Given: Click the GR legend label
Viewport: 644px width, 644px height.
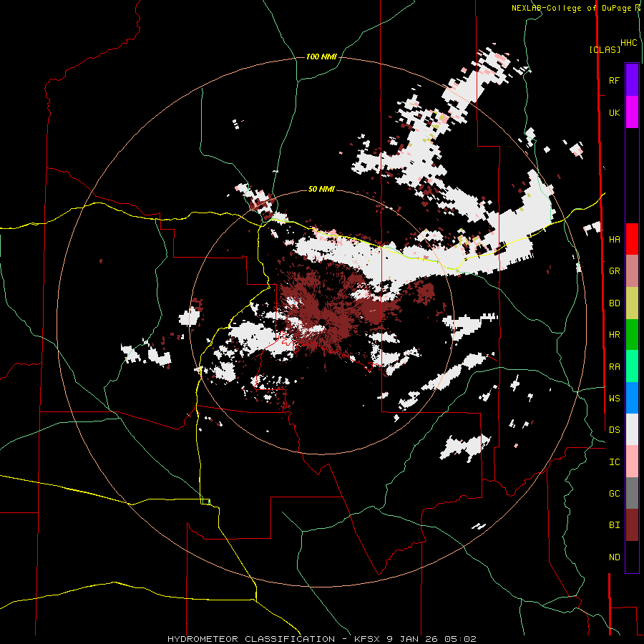Looking at the screenshot, I should pyautogui.click(x=614, y=271).
